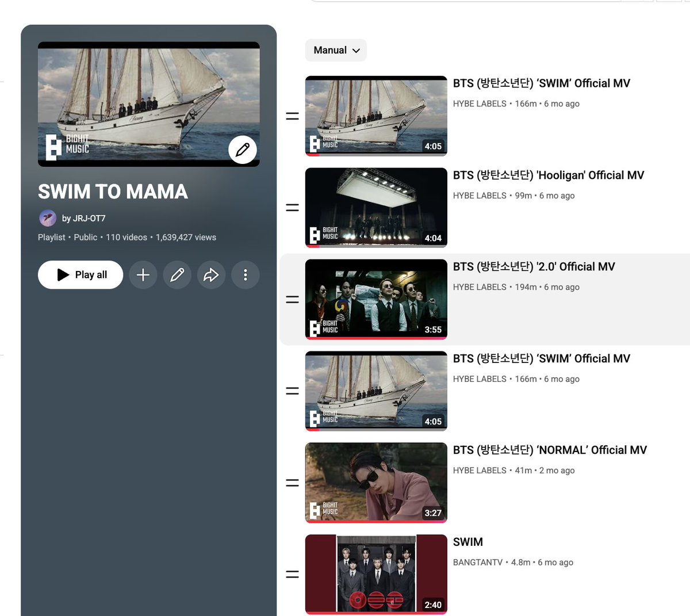Click Hooligan MV thumbnail showing 4:04

pos(376,208)
